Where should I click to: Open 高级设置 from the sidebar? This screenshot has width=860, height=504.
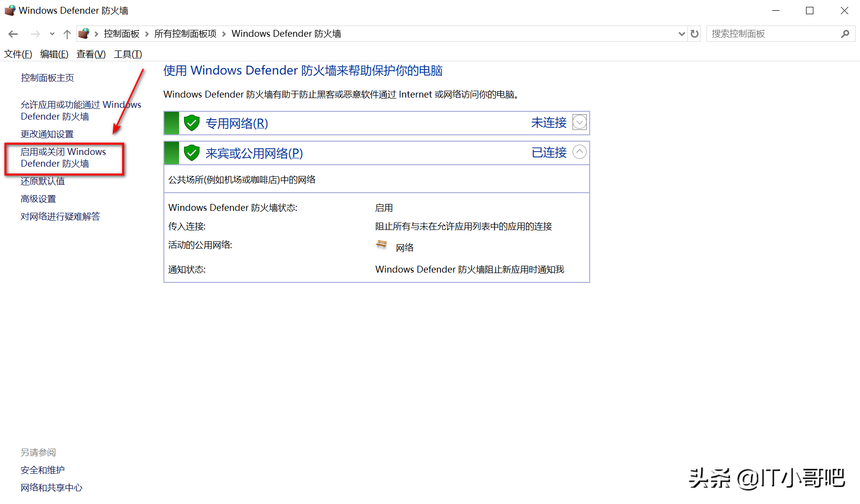pos(38,199)
